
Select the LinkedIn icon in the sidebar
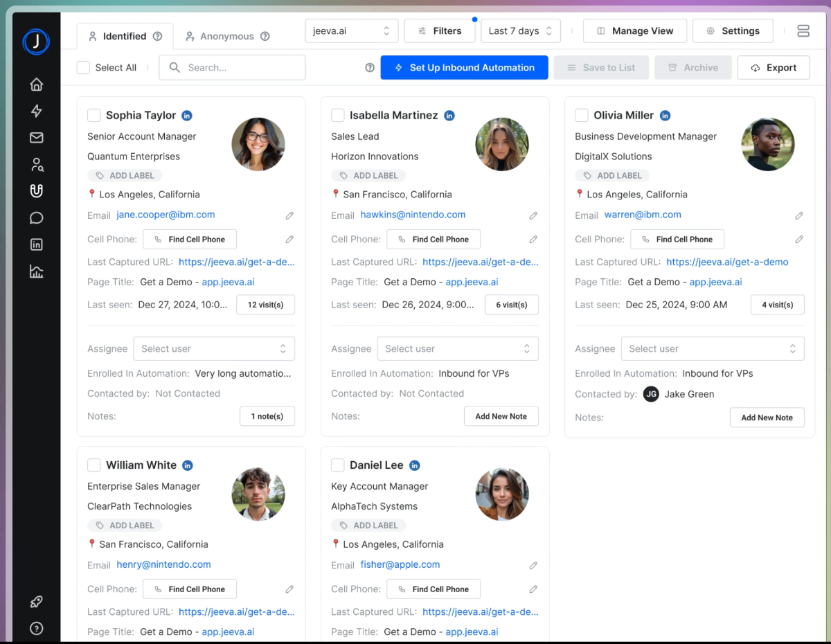tap(36, 244)
